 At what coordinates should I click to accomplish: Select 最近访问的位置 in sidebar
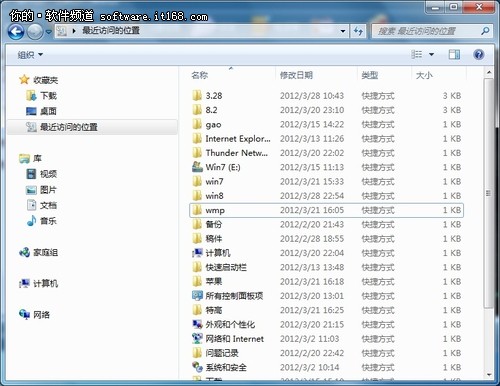pyautogui.click(x=92, y=127)
